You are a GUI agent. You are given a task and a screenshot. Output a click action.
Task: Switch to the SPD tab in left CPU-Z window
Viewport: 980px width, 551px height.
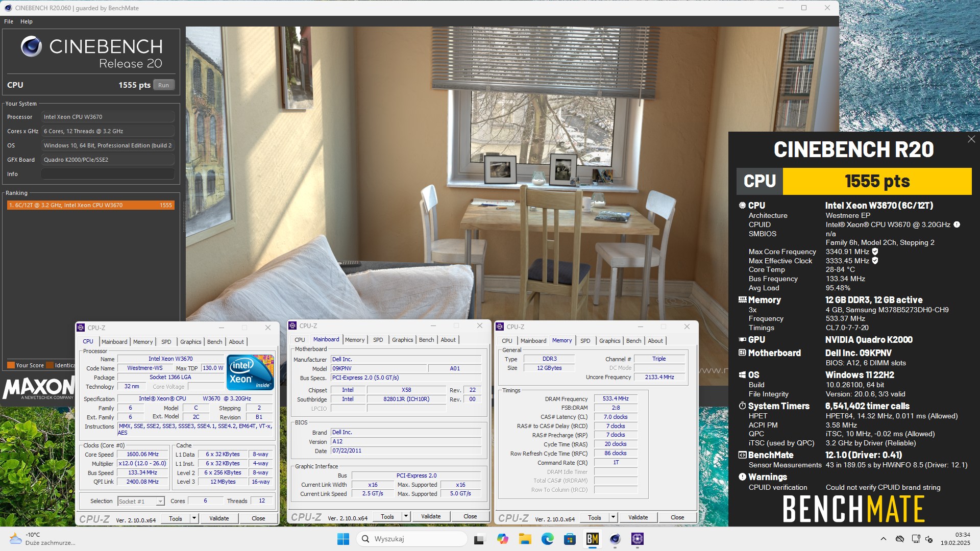(166, 342)
